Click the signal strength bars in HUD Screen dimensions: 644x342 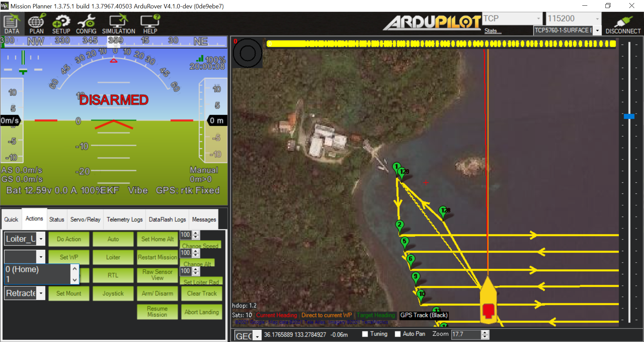coord(200,59)
